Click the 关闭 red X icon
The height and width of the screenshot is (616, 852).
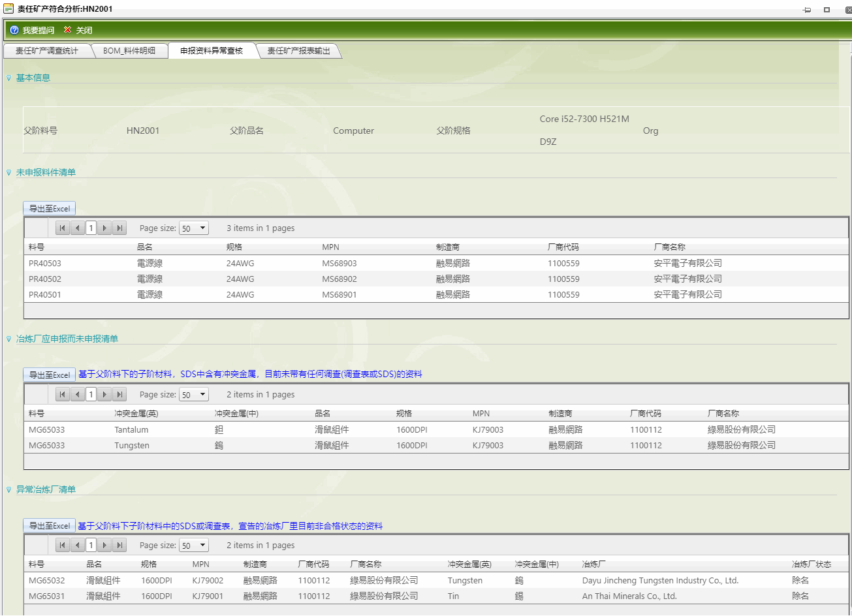pos(68,30)
